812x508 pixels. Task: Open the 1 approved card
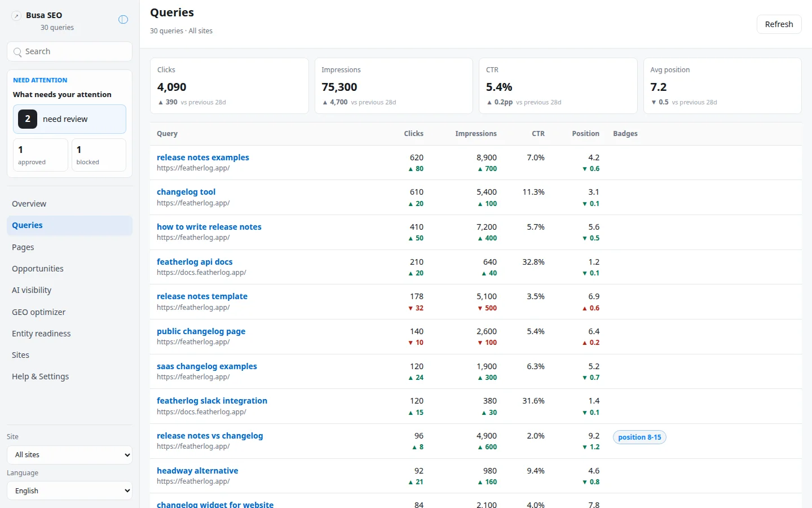41,155
